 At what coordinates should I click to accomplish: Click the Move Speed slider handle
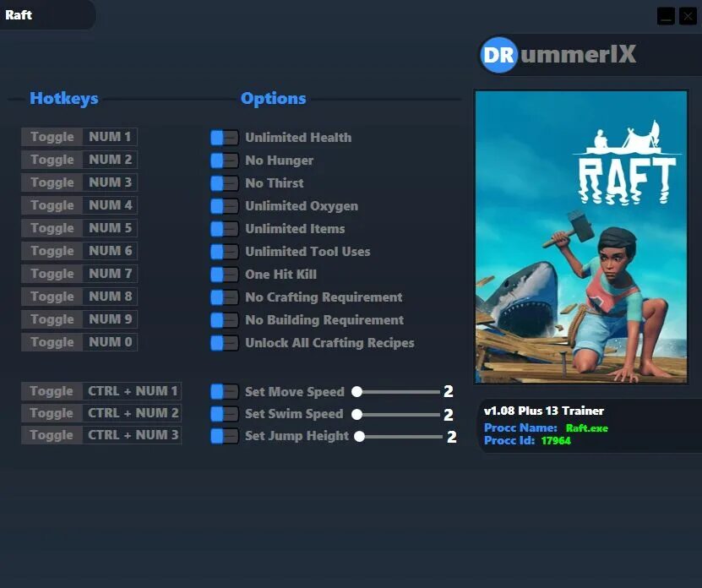click(356, 392)
